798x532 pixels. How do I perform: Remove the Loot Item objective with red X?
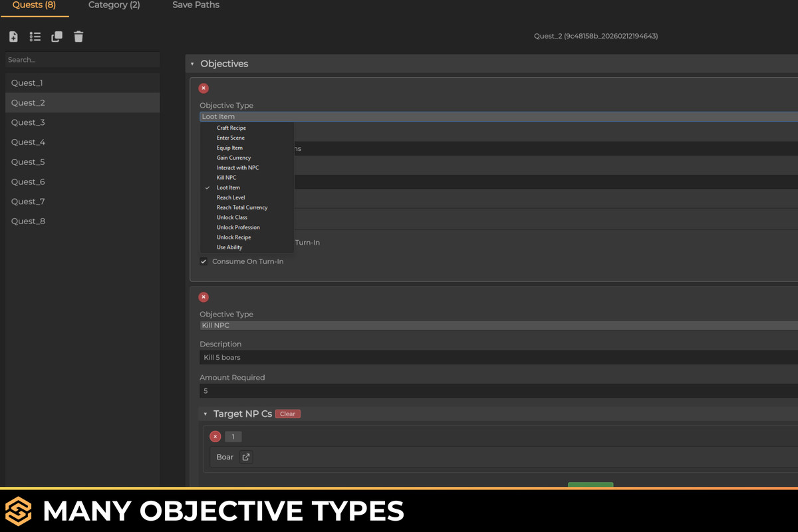(x=203, y=88)
